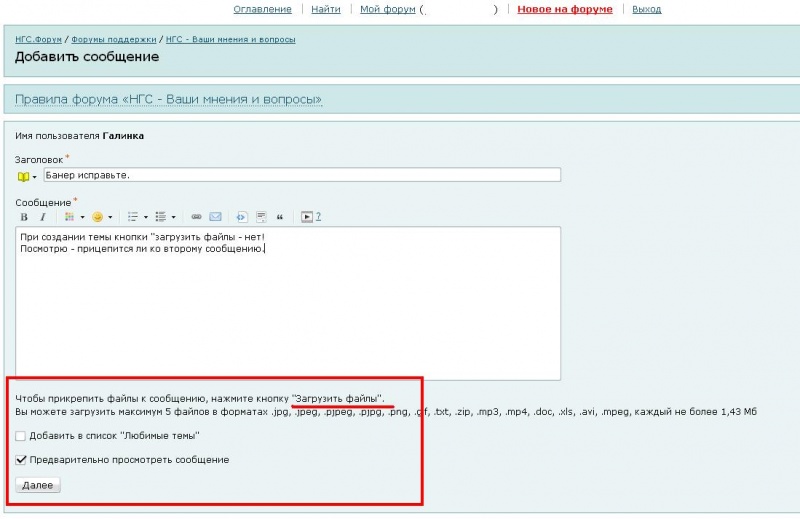Viewport: 800px width, 519px height.
Task: Uncheck Предварительно просмотреть сообщение checkbox
Action: [x=20, y=460]
